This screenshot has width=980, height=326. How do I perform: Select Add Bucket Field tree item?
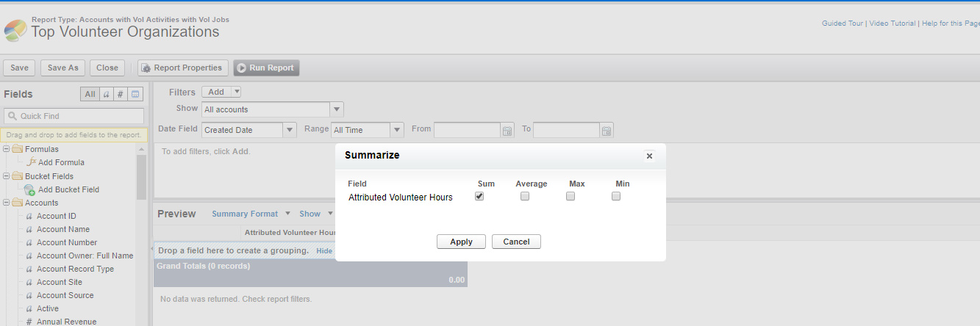tap(68, 189)
